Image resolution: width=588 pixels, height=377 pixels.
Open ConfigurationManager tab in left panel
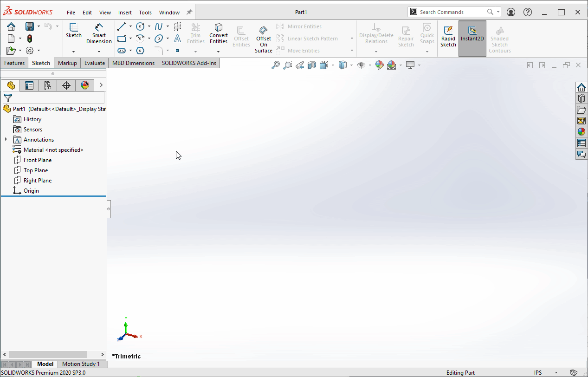(x=48, y=85)
